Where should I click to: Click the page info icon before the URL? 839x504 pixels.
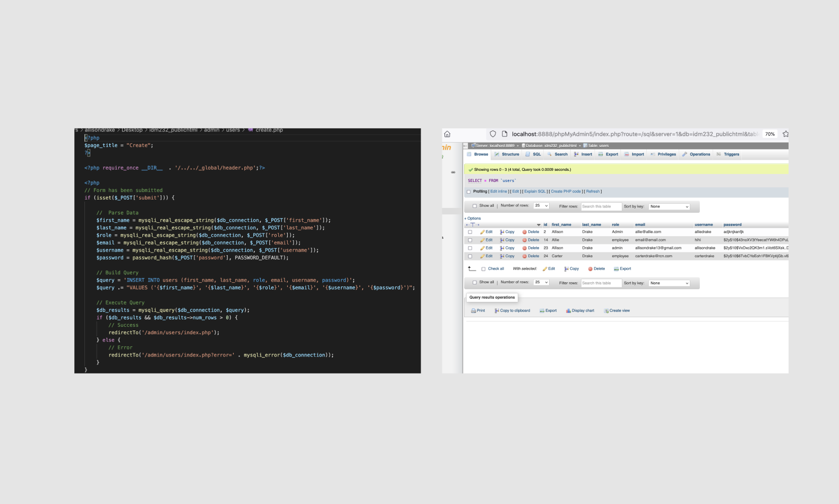504,134
